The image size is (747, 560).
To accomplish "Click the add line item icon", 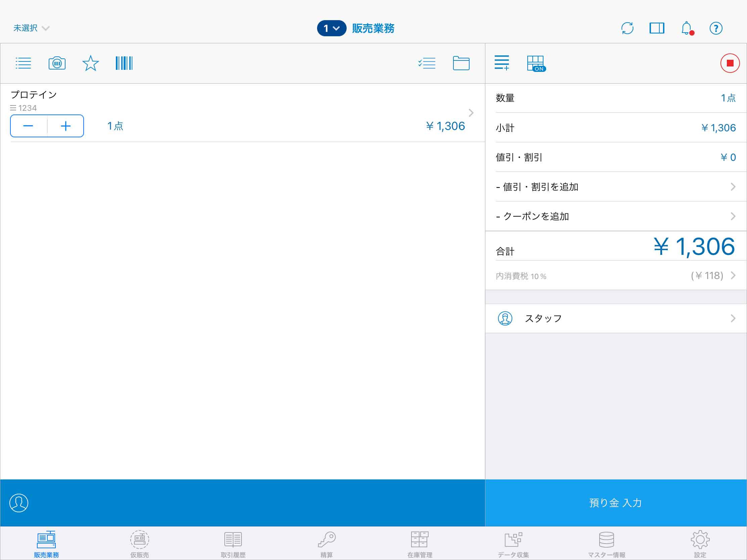I will (x=502, y=63).
